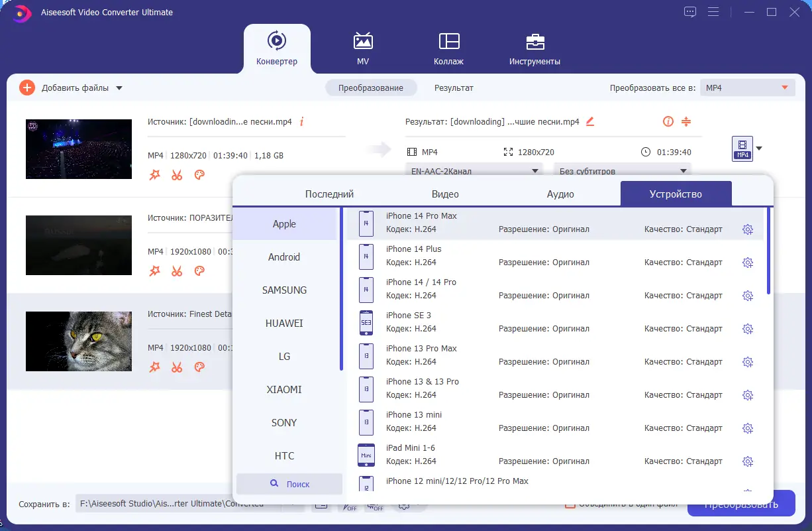812x531 pixels.
Task: Click the enhance effect icon for first video
Action: [x=154, y=175]
